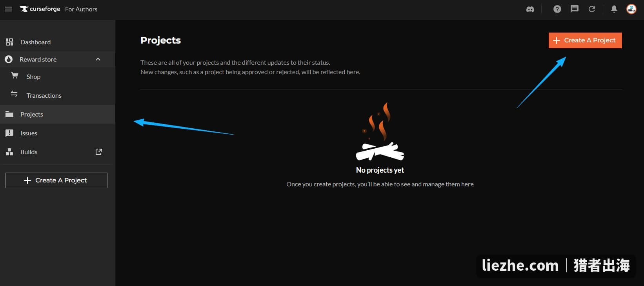The width and height of the screenshot is (644, 286).
Task: Select Projects in sidebar
Action: 58,114
